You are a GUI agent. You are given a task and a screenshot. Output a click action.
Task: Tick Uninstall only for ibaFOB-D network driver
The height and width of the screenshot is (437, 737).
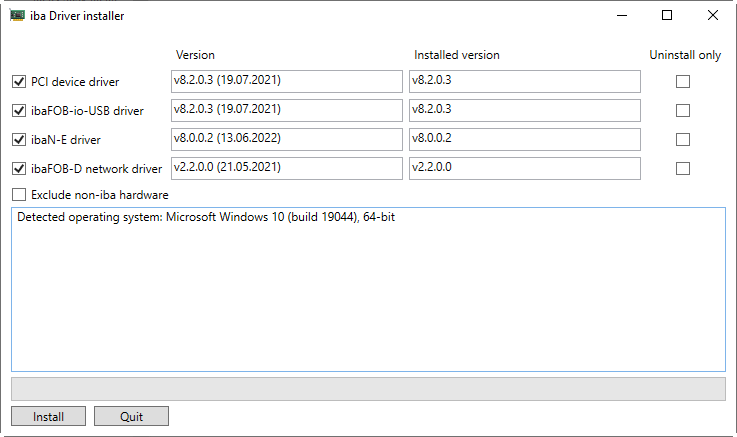(x=683, y=169)
